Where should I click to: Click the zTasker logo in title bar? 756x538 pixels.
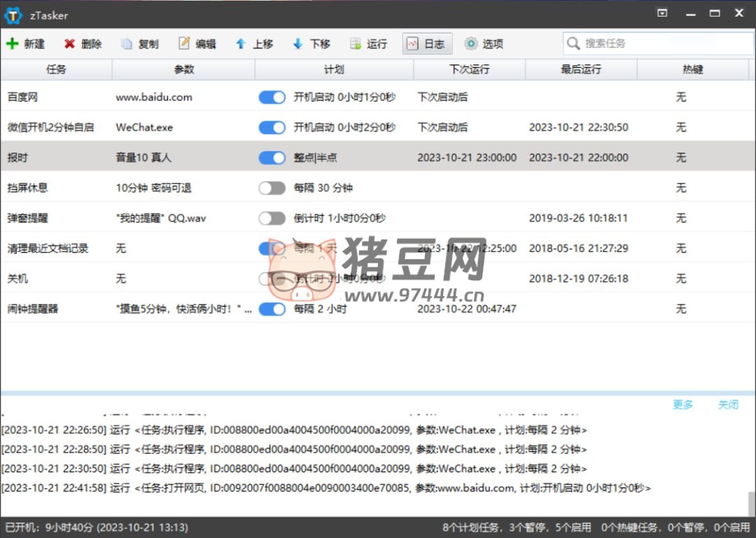13,15
